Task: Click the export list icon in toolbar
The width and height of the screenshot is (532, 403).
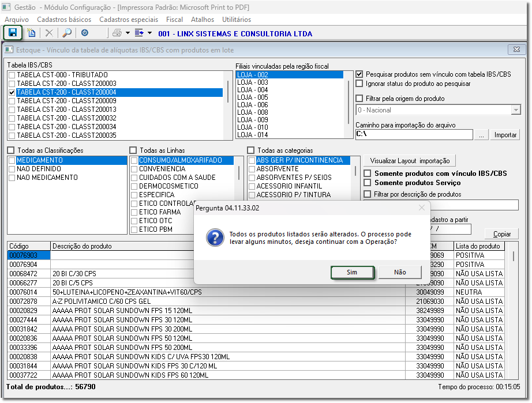Action: pos(139,33)
